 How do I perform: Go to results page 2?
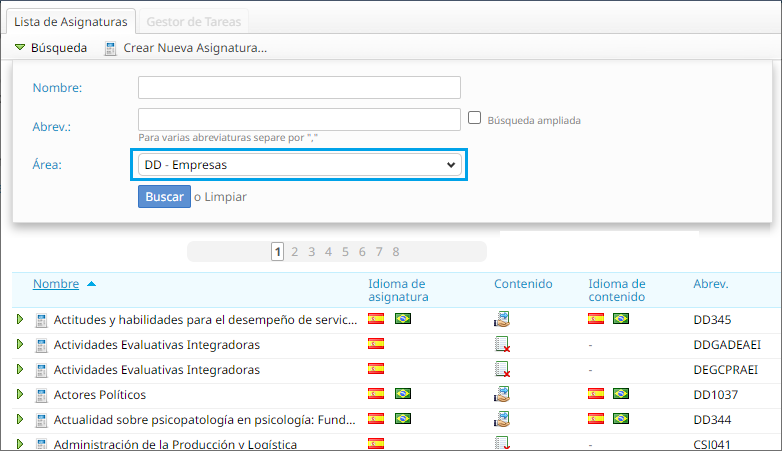[x=295, y=252]
